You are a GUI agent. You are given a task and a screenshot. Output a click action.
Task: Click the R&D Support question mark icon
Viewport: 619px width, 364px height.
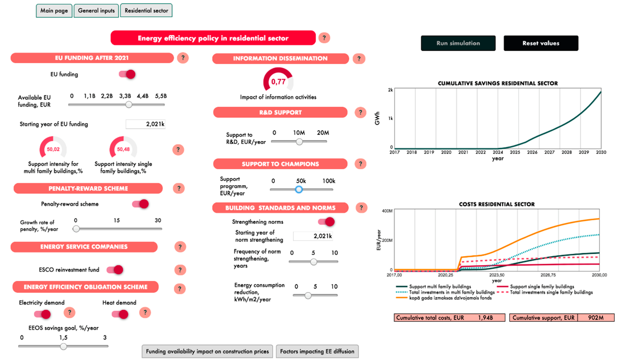pos(360,112)
